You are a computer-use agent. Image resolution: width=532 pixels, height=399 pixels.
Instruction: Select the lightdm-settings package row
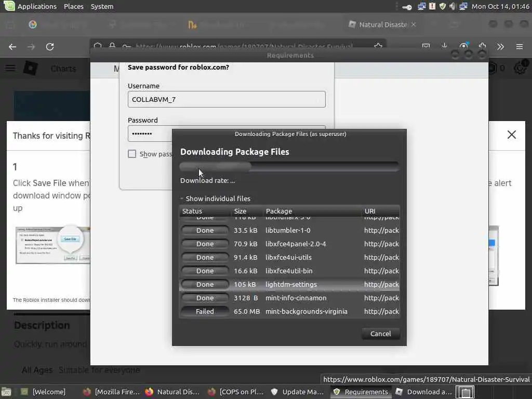tap(289, 284)
